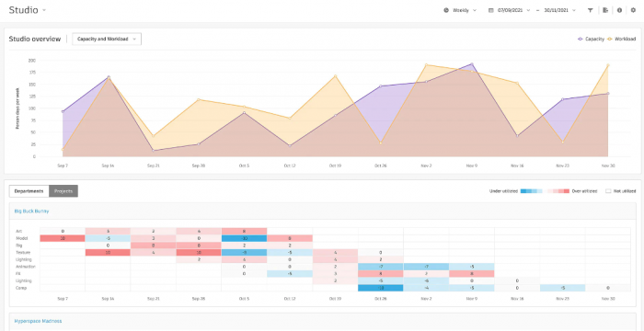Click the clock icon beside Weekly
This screenshot has height=331, width=644.
pos(446,11)
